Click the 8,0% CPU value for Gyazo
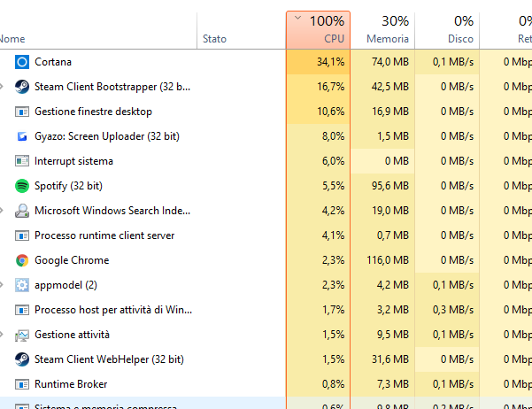 click(x=333, y=136)
